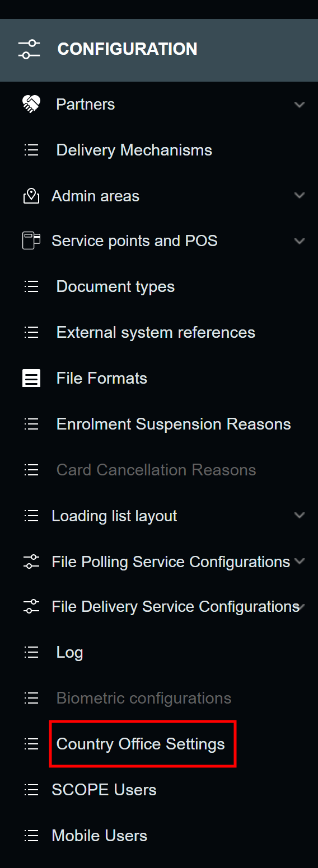The image size is (318, 868).
Task: Select the CONFIGURATION section header
Action: coord(159,50)
